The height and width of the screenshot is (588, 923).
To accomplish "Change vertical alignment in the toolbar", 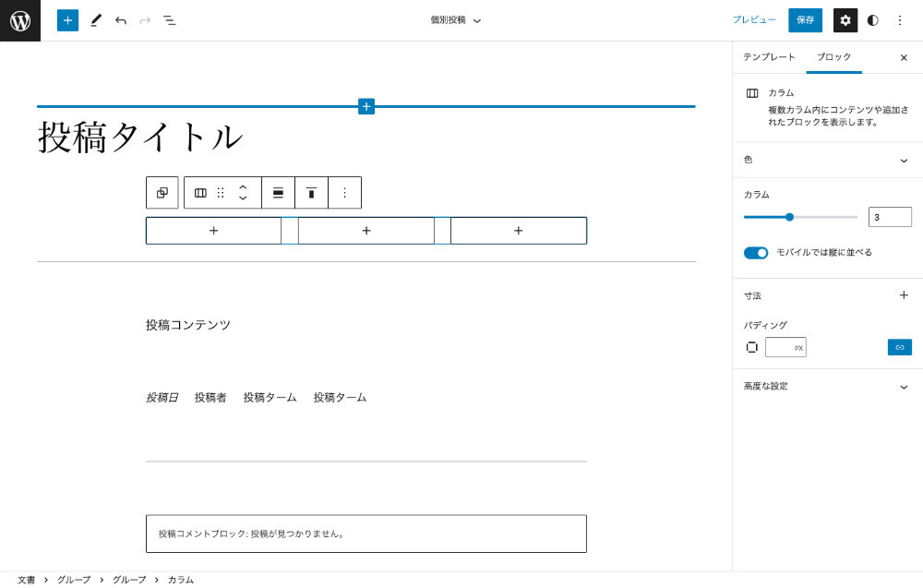I will 311,193.
